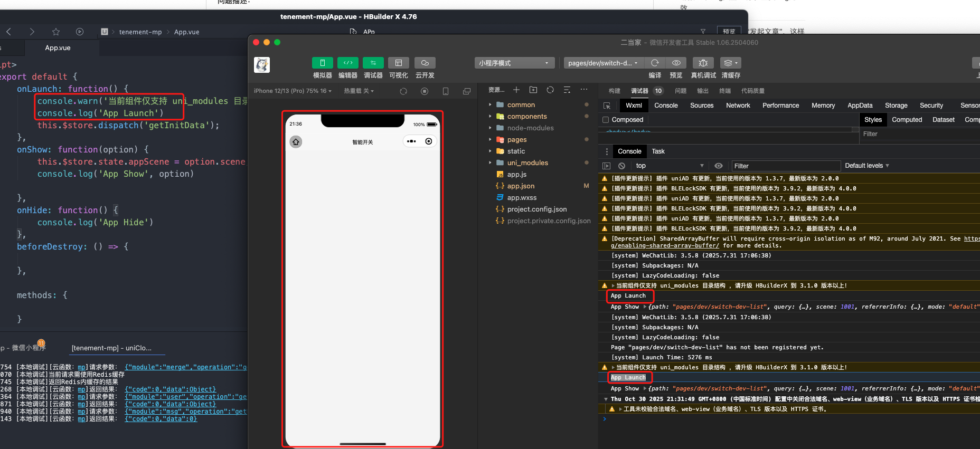This screenshot has height=449, width=980.
Task: Enable the Composed checkbox
Action: (606, 120)
